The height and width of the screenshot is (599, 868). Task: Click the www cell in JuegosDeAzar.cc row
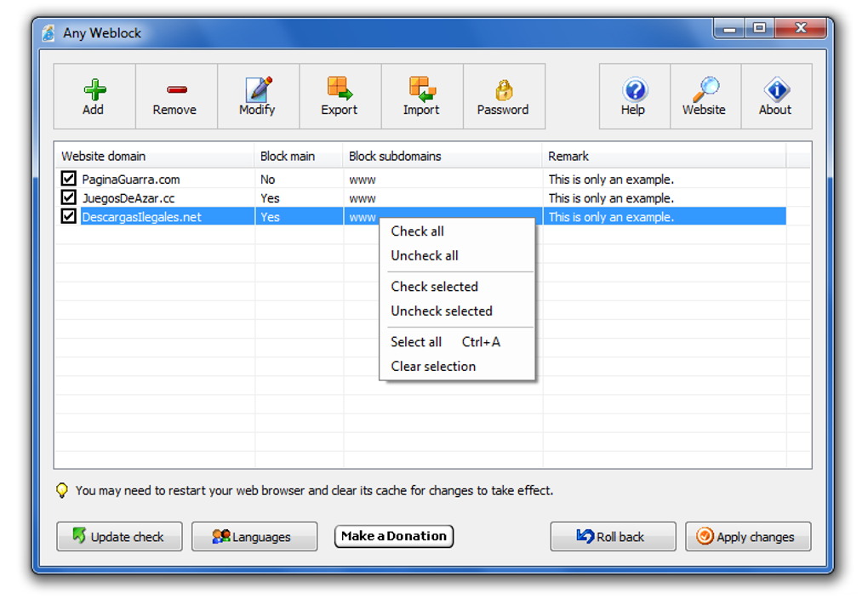point(363,199)
